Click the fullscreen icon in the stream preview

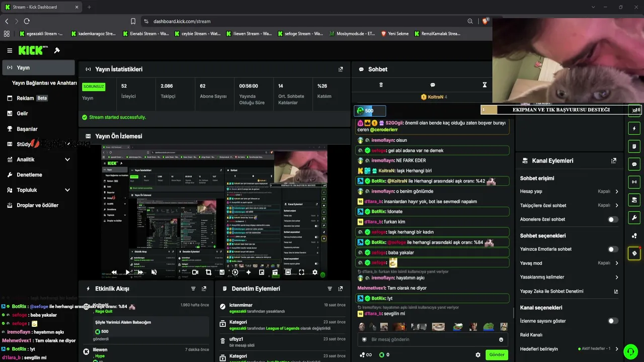(x=301, y=273)
